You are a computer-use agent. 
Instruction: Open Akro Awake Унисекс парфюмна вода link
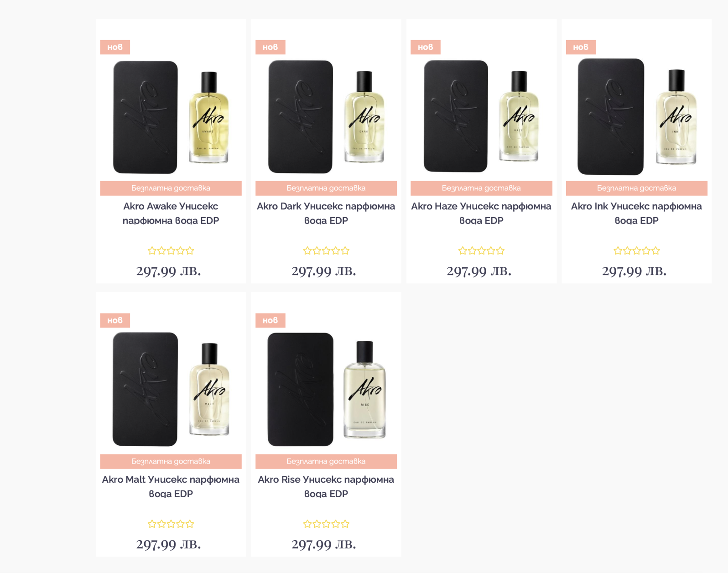tap(171, 213)
